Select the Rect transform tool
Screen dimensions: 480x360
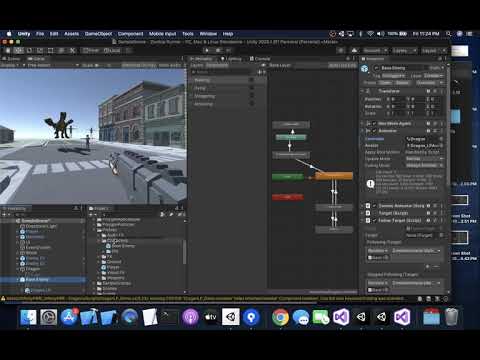pos(51,50)
